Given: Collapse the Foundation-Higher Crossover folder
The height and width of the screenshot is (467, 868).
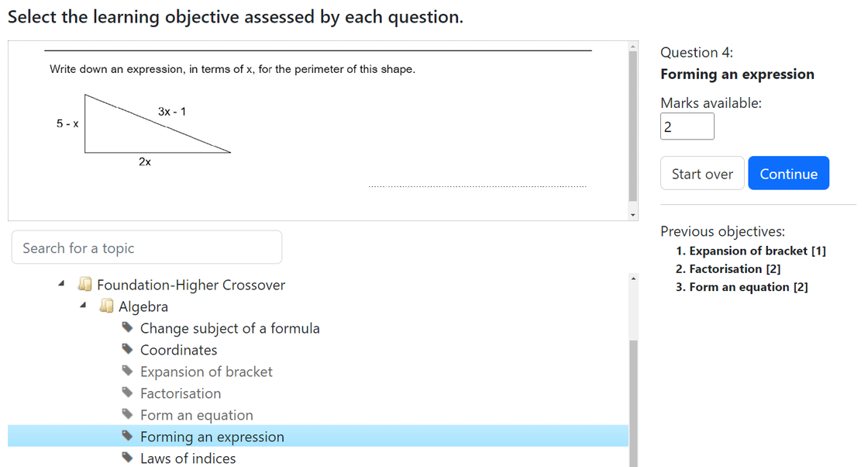Looking at the screenshot, I should coord(61,284).
